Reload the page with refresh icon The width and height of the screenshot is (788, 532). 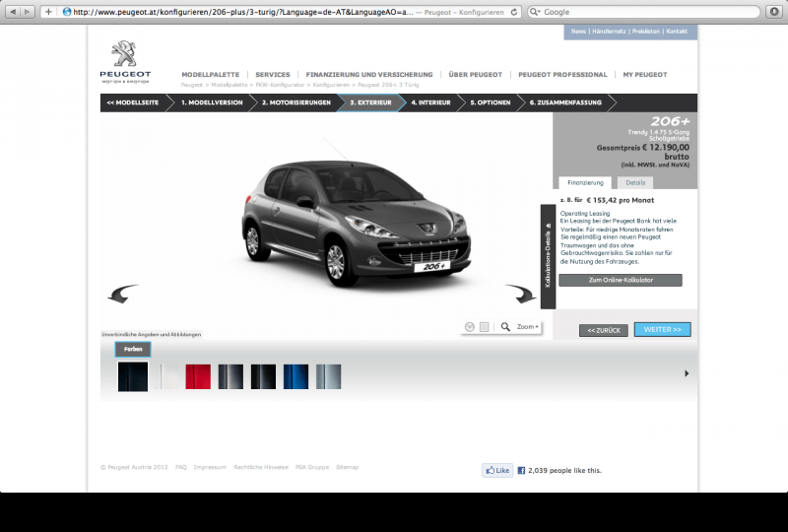click(x=513, y=12)
